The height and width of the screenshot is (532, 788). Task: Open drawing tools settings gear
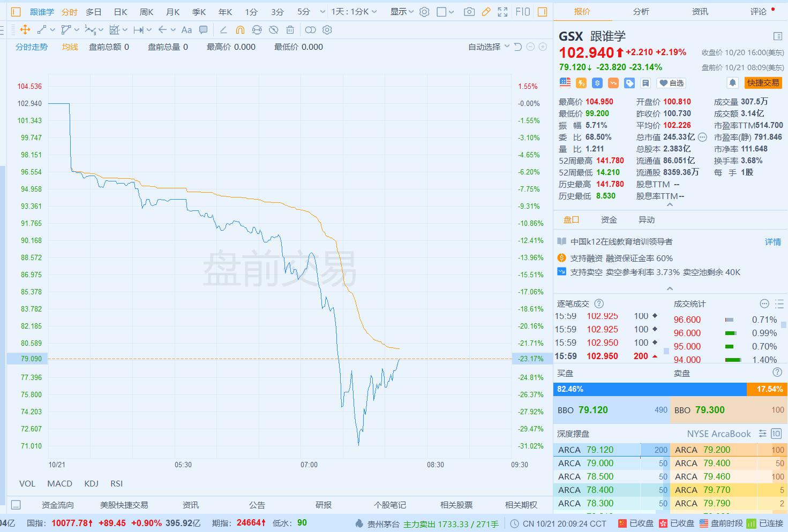click(x=327, y=30)
